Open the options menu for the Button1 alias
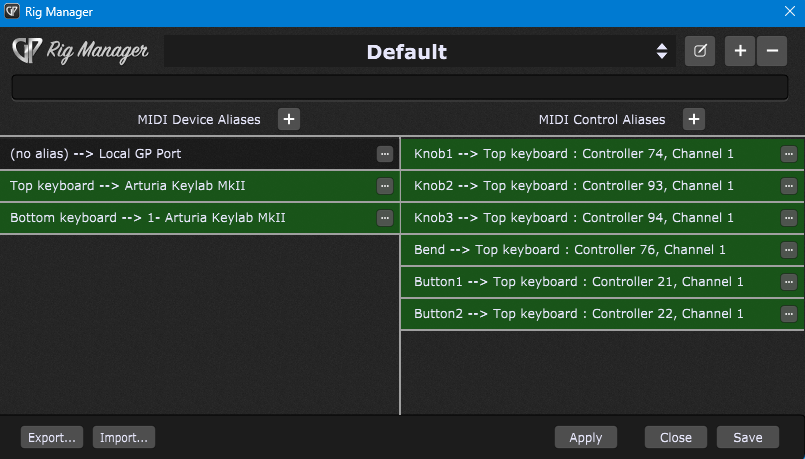 tap(789, 282)
